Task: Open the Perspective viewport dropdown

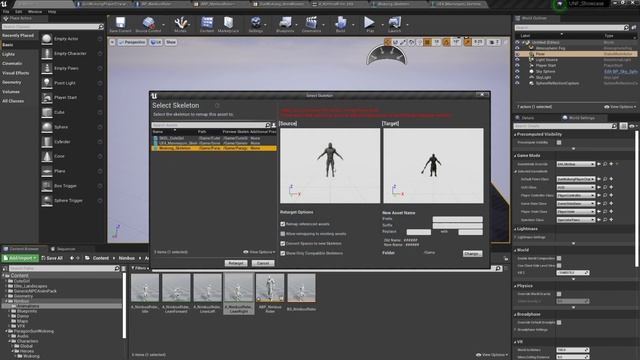Action: [x=132, y=42]
